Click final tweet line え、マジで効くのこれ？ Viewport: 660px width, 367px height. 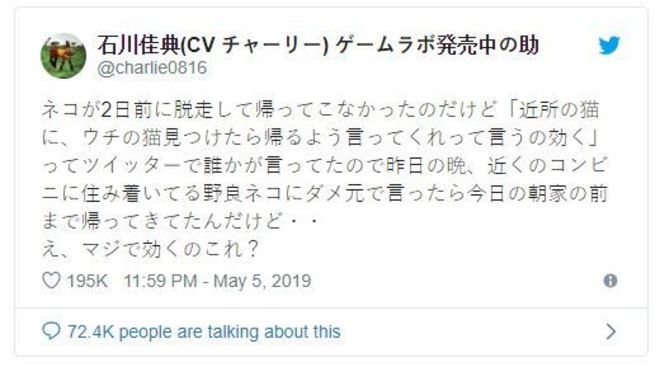click(x=150, y=249)
